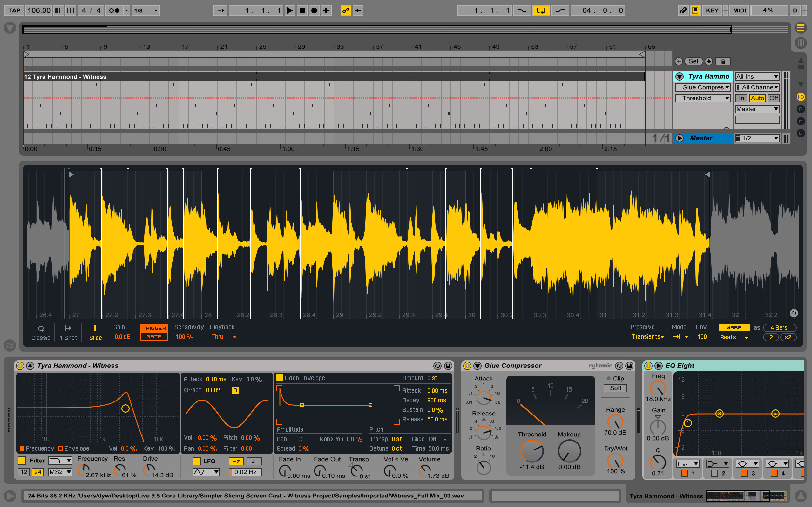Click the Play button in transport
The width and height of the screenshot is (812, 507).
click(290, 10)
